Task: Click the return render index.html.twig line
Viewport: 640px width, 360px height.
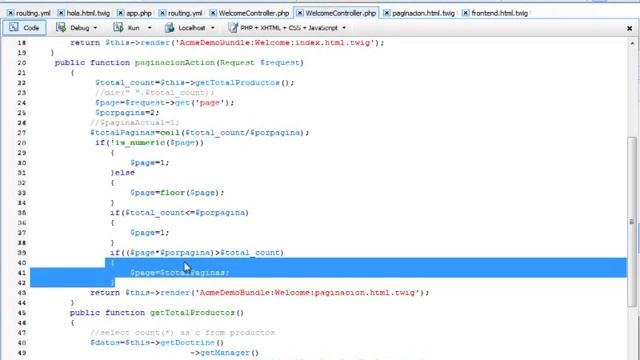Action: tap(227, 42)
